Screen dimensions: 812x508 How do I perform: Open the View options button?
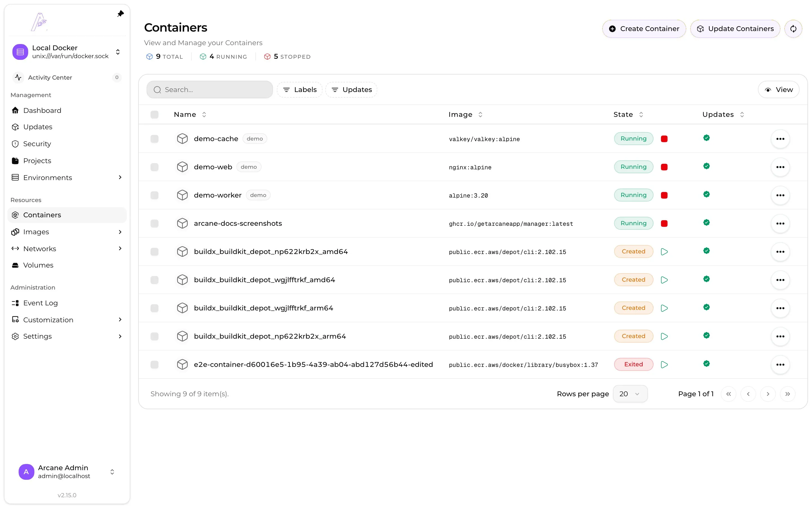click(x=778, y=90)
